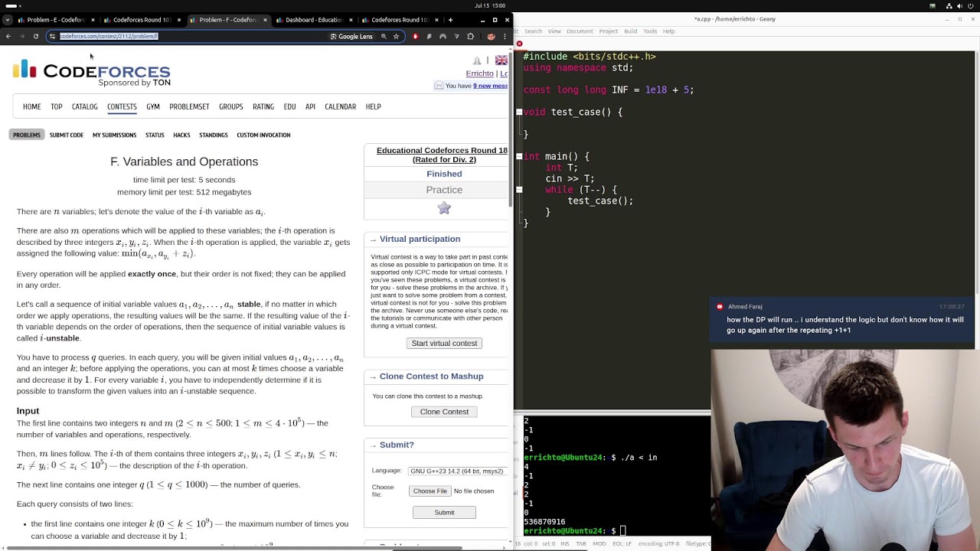The width and height of the screenshot is (980, 551).
Task: Switch to the Dashboard - Education tab
Action: [x=313, y=20]
